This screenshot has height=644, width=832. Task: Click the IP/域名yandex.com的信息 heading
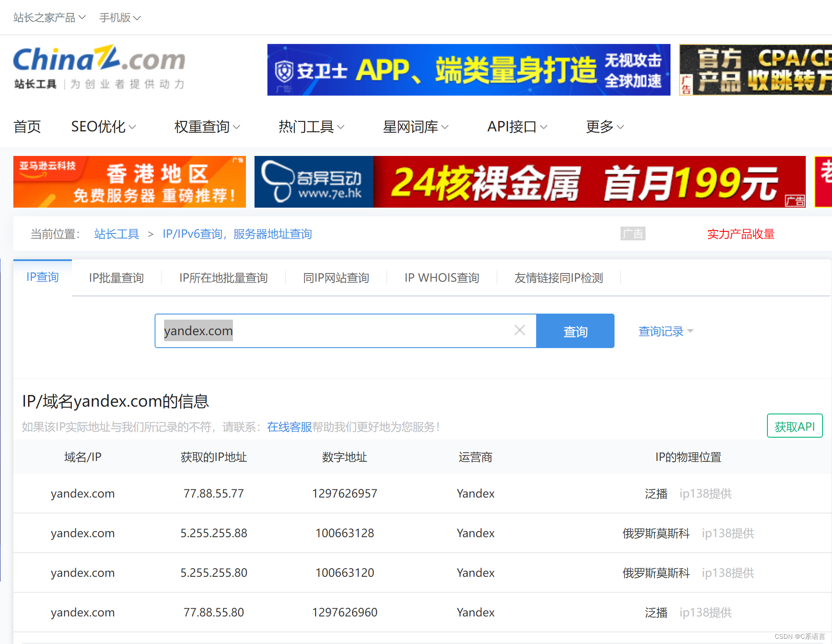(116, 401)
